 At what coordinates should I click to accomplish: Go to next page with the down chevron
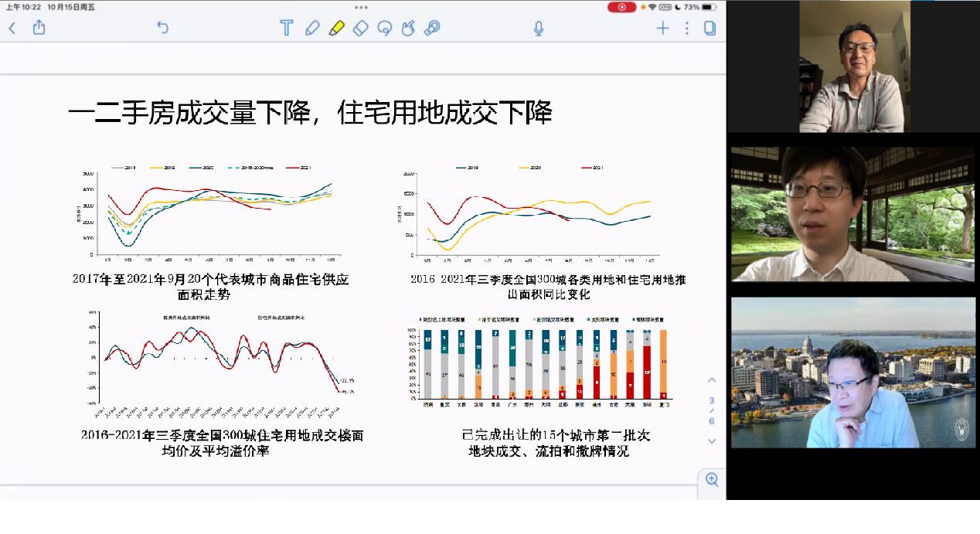click(710, 440)
